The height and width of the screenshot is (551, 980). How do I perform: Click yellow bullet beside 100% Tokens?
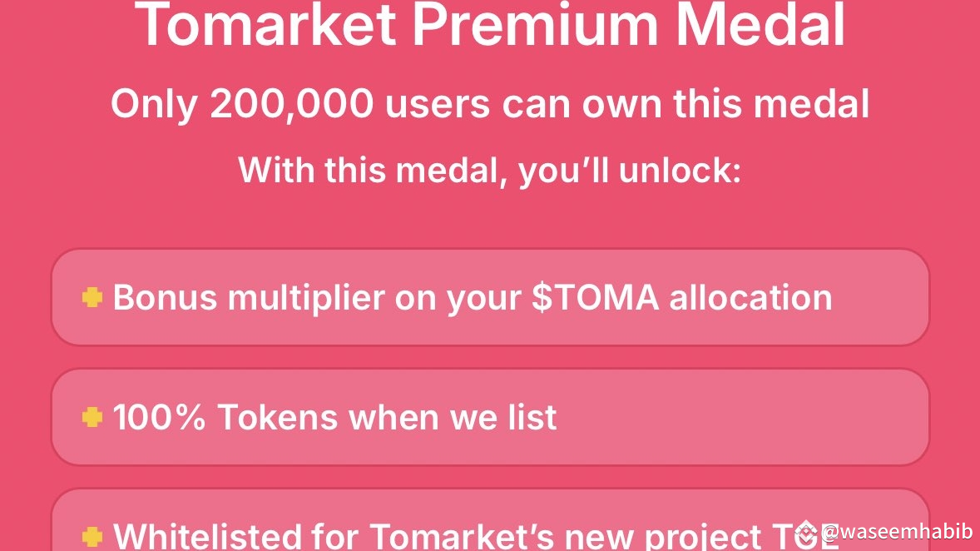point(92,418)
